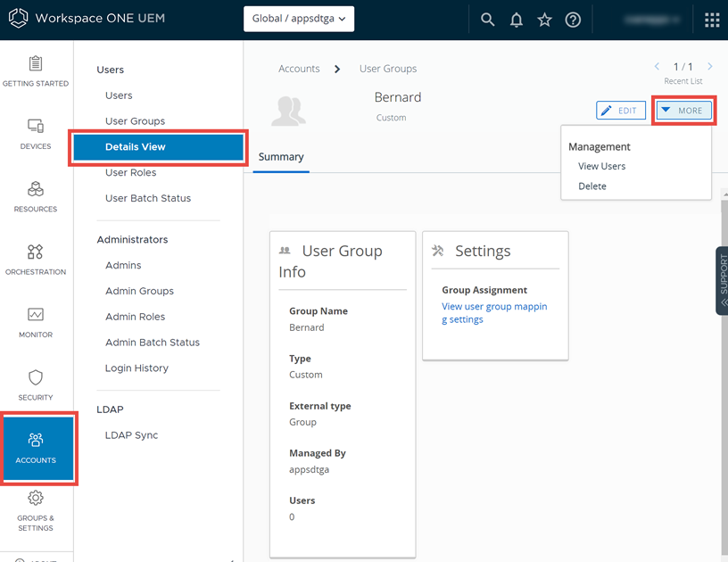This screenshot has height=562, width=728.
Task: Open User Roles in the sidebar
Action: click(x=131, y=173)
